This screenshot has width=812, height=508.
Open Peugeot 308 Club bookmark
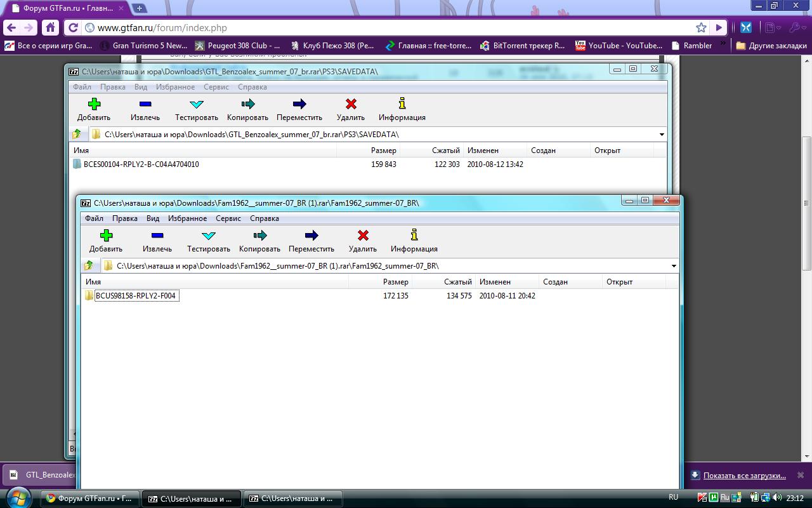pos(238,45)
